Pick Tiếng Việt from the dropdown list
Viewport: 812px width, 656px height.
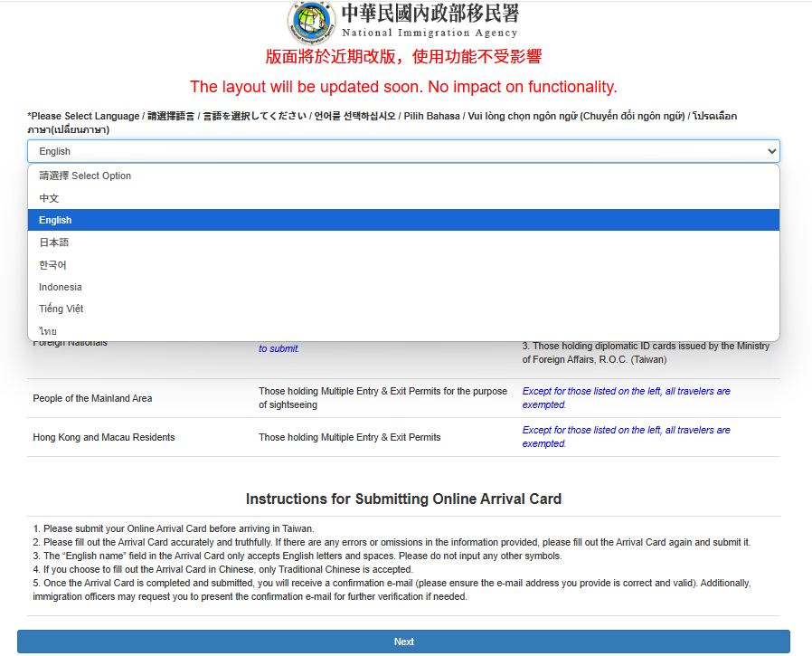[61, 309]
